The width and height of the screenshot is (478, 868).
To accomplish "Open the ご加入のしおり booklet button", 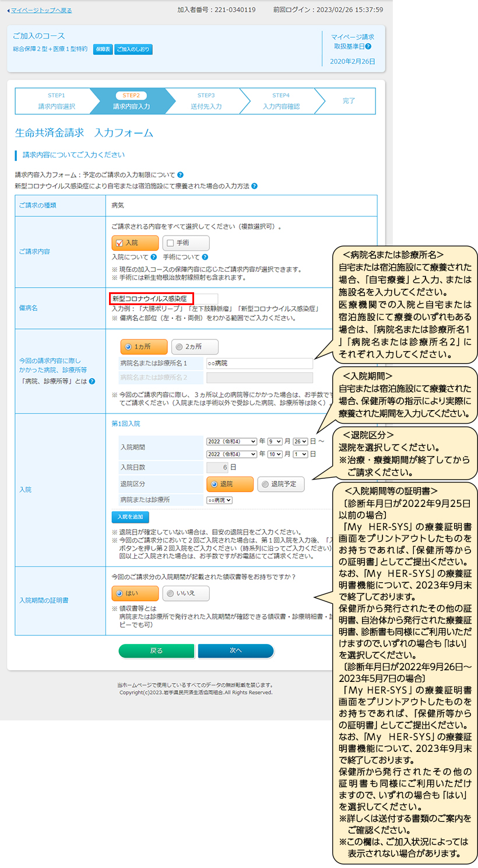I will pos(133,50).
